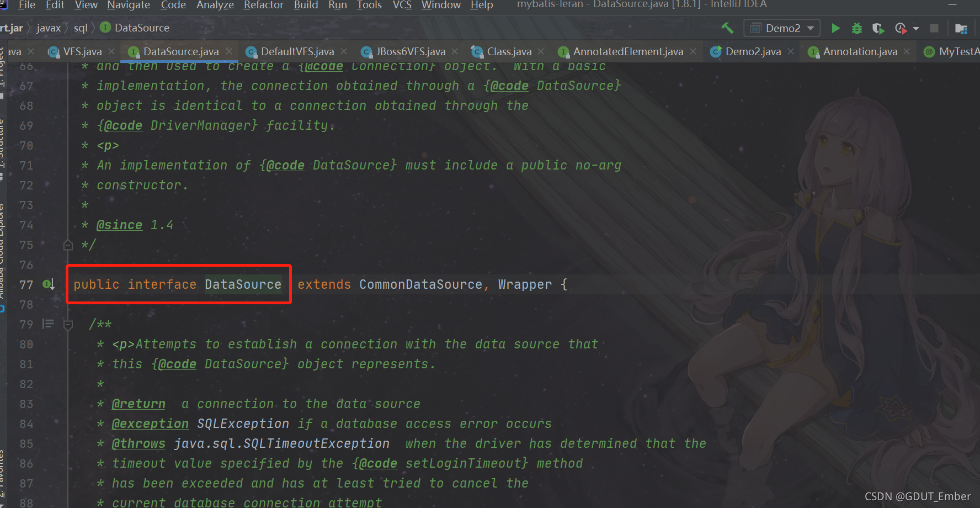Click the CommonDataSource type name
This screenshot has height=508, width=980.
[x=420, y=284]
